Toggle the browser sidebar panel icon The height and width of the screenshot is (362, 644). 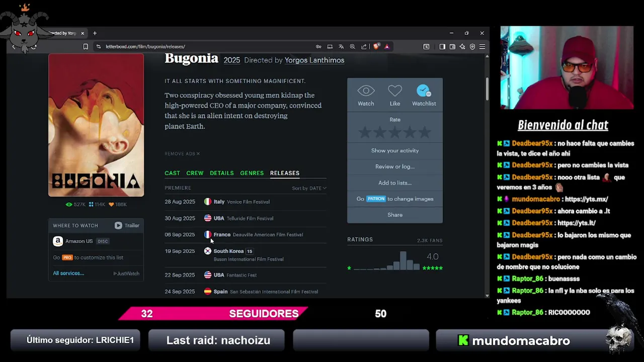(442, 47)
